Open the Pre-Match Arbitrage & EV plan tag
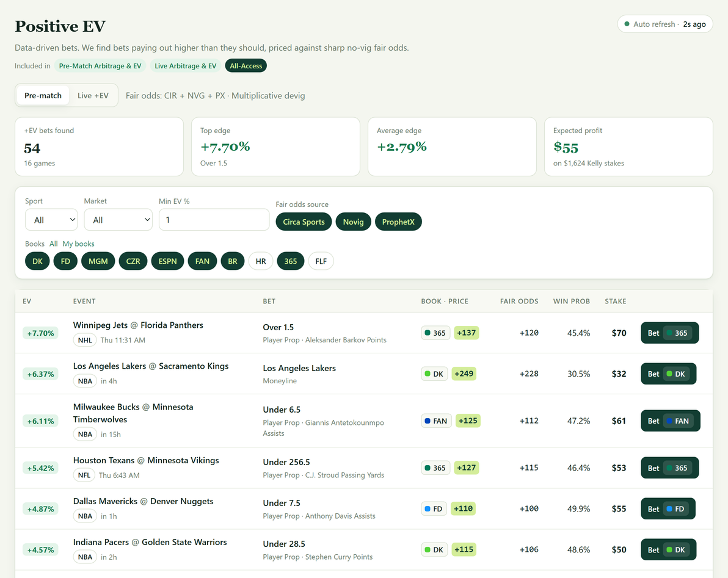The width and height of the screenshot is (728, 578). pyautogui.click(x=100, y=66)
